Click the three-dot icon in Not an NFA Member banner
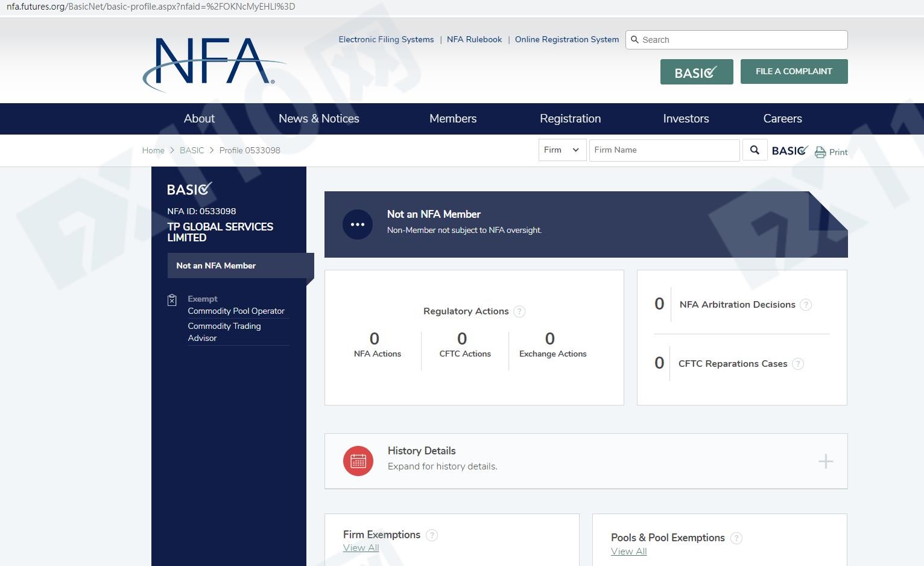The height and width of the screenshot is (566, 924). [x=358, y=224]
